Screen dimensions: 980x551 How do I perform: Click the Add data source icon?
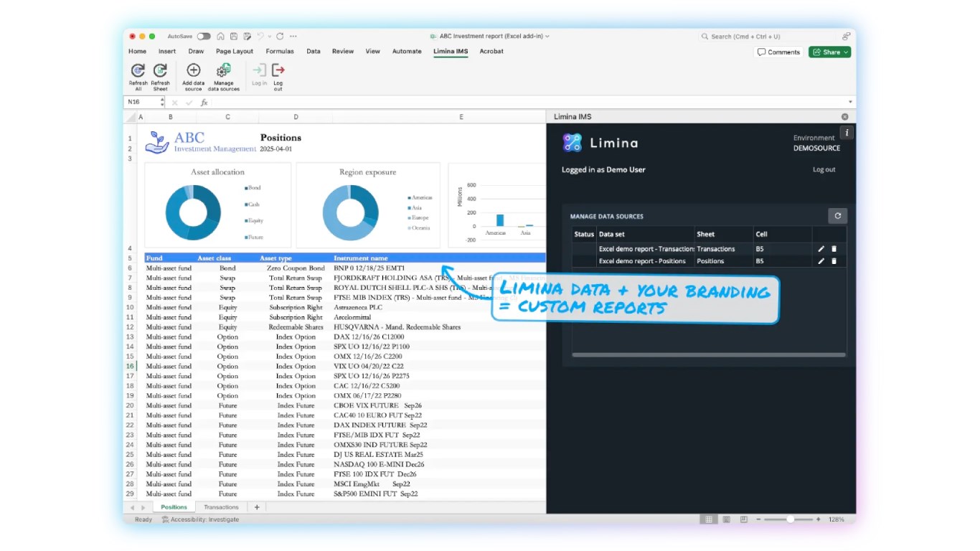click(x=194, y=70)
